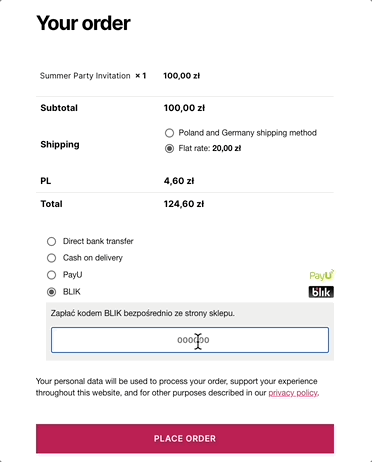Select Flat rate shipping radio button
The image size is (372, 462).
pyautogui.click(x=169, y=148)
